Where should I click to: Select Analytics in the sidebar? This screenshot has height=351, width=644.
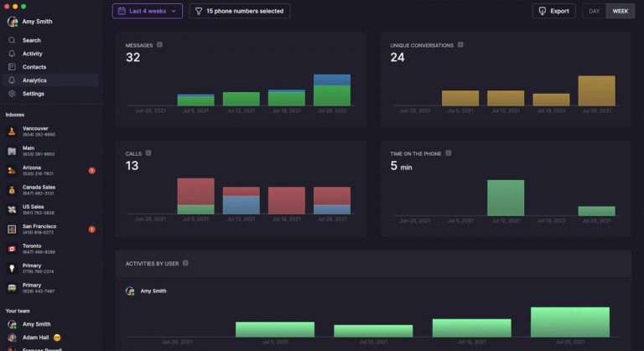(34, 80)
